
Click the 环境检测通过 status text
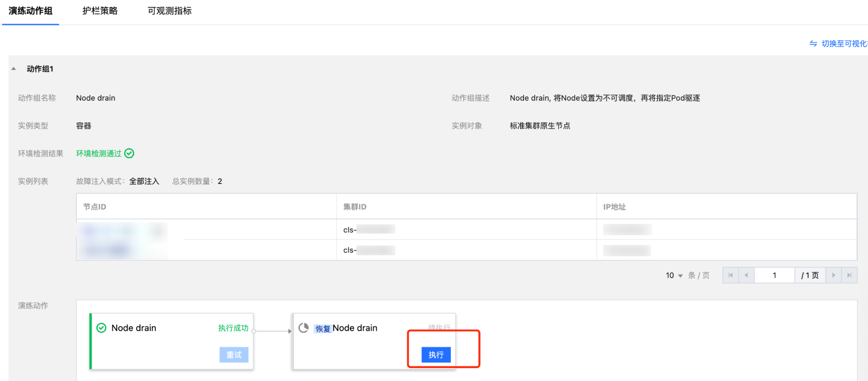pyautogui.click(x=99, y=153)
